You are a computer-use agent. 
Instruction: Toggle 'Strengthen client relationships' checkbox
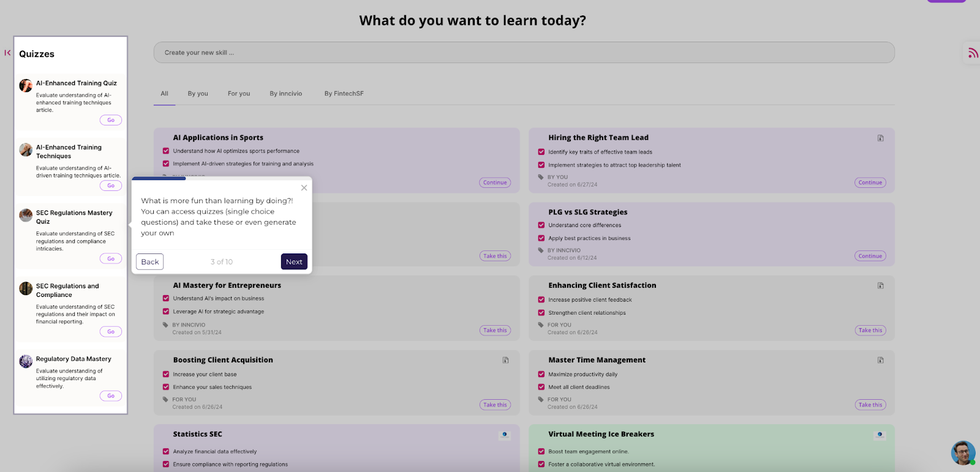coord(541,313)
